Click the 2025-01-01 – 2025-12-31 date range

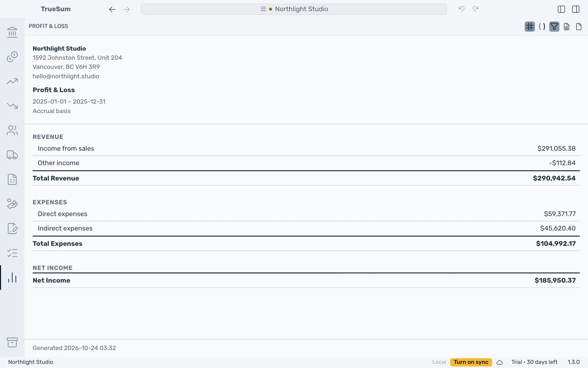(x=69, y=102)
